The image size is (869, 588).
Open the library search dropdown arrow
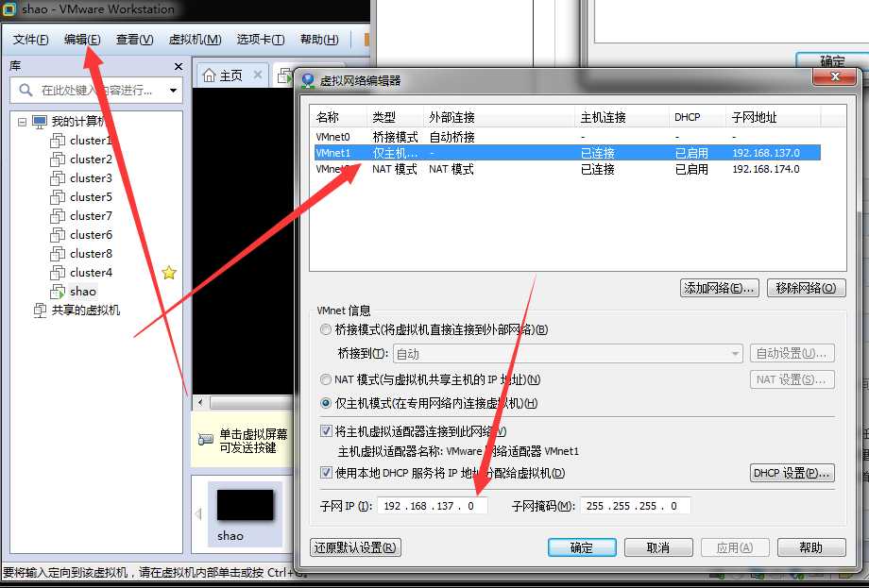coord(174,91)
